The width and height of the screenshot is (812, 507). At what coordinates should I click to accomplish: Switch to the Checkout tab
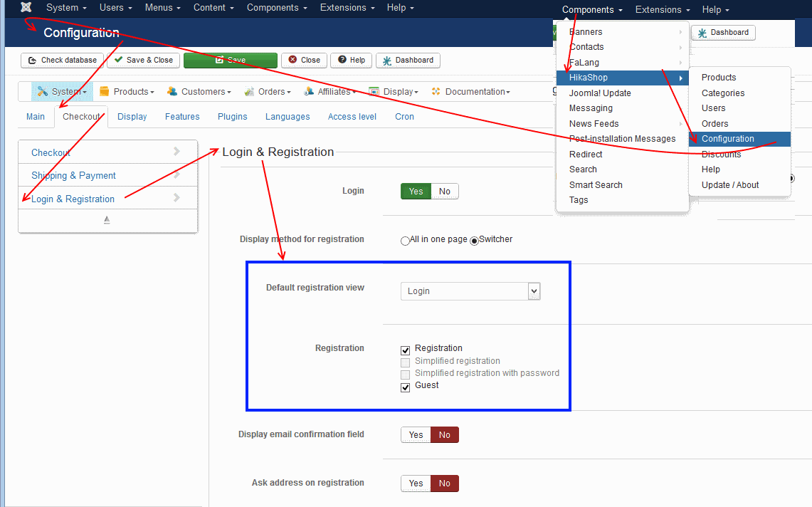click(x=81, y=117)
